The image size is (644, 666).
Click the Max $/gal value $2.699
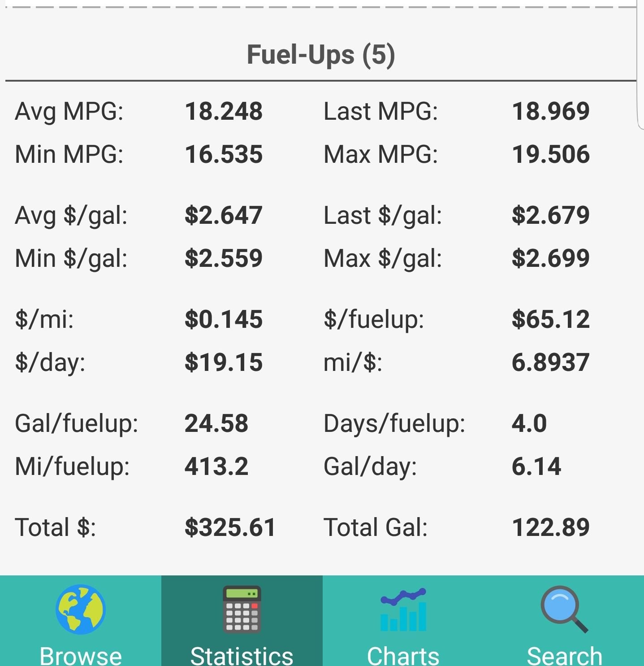tap(550, 258)
